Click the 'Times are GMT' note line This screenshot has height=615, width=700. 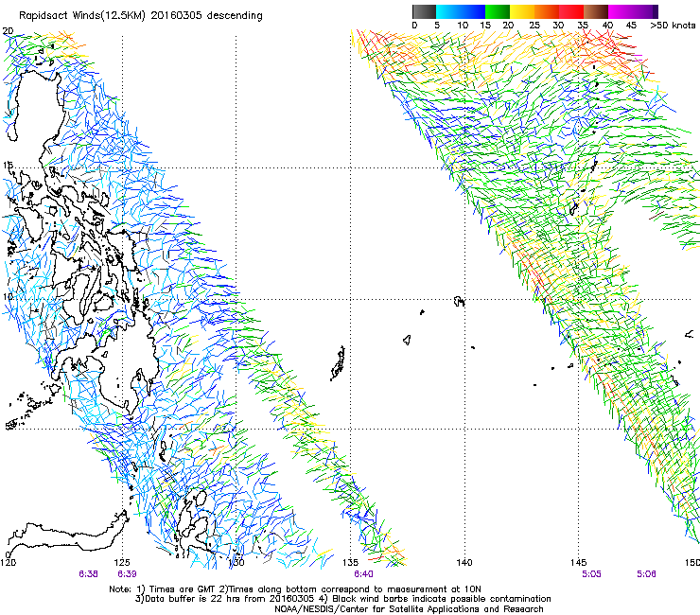pos(295,589)
